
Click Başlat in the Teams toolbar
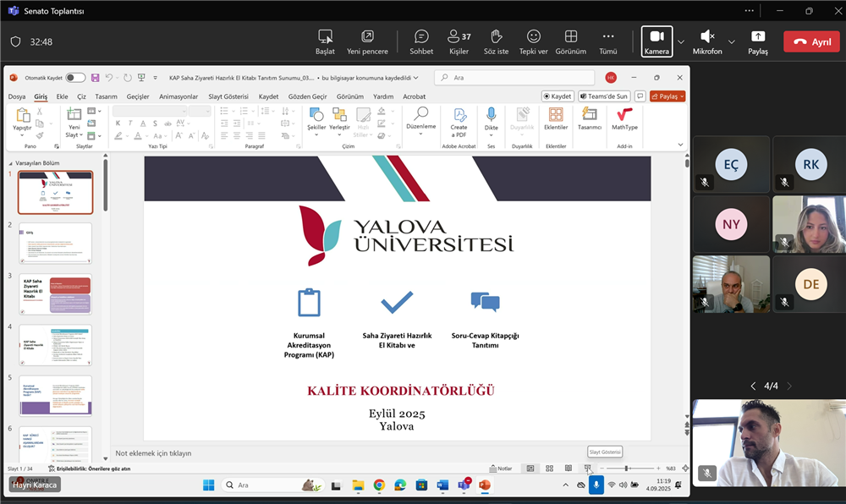point(325,42)
